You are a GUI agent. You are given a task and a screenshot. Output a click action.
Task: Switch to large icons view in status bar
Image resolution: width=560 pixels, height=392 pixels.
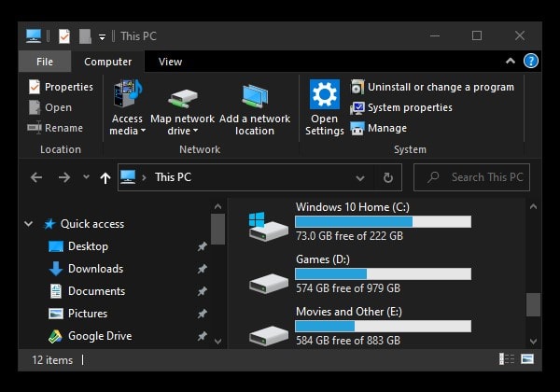point(527,359)
